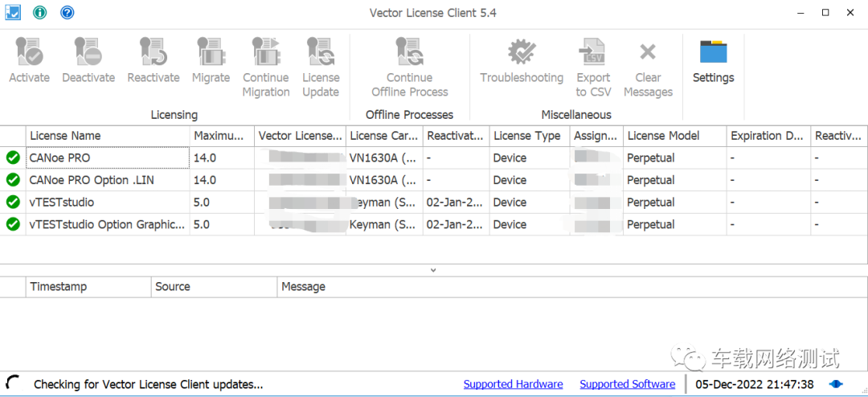Select the vTESTstudio Option Graphic row
The height and width of the screenshot is (397, 868).
point(434,224)
